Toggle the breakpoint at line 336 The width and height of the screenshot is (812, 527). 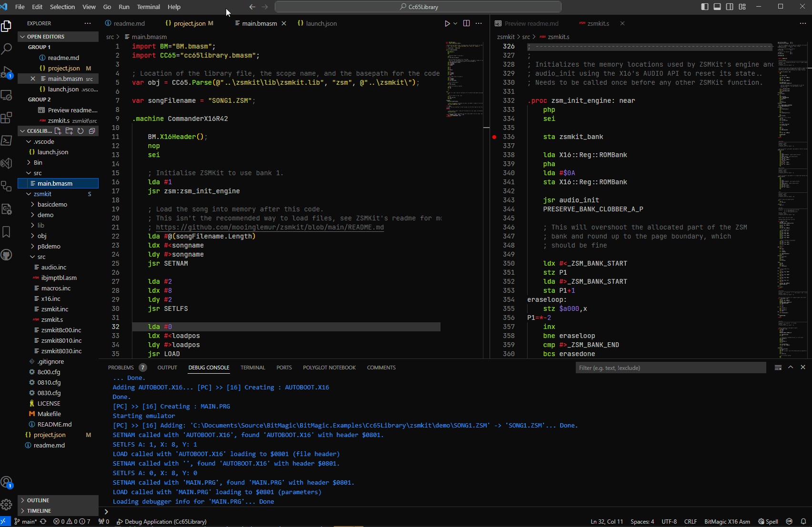pyautogui.click(x=494, y=137)
